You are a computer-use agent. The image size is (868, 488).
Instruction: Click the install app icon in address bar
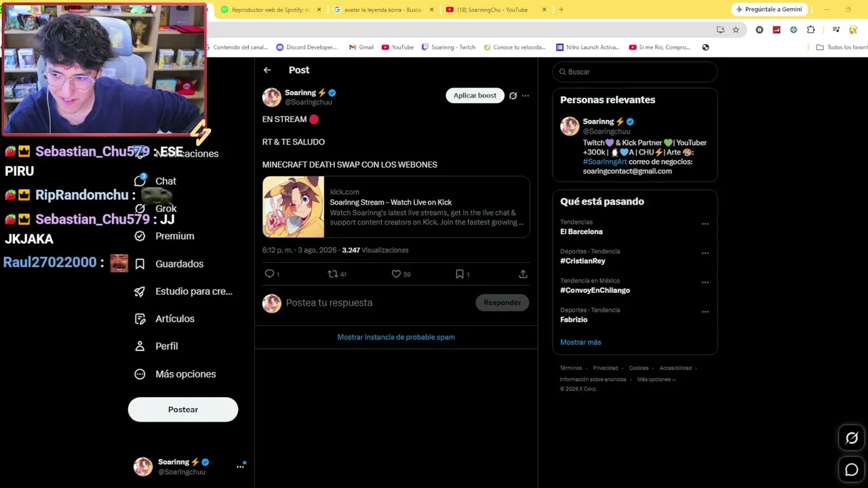point(720,30)
